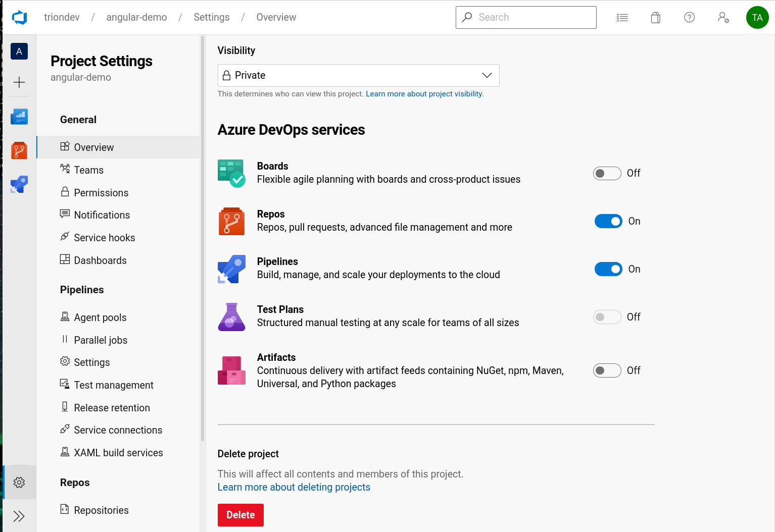Click the Dashboards grid icon
This screenshot has width=775, height=532.
tap(65, 259)
